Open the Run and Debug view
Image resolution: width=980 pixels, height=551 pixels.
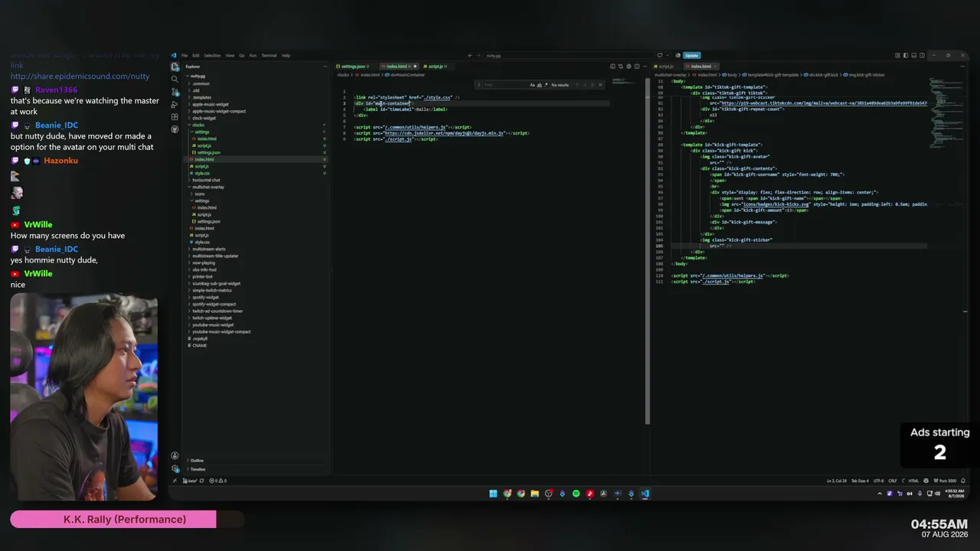click(175, 104)
